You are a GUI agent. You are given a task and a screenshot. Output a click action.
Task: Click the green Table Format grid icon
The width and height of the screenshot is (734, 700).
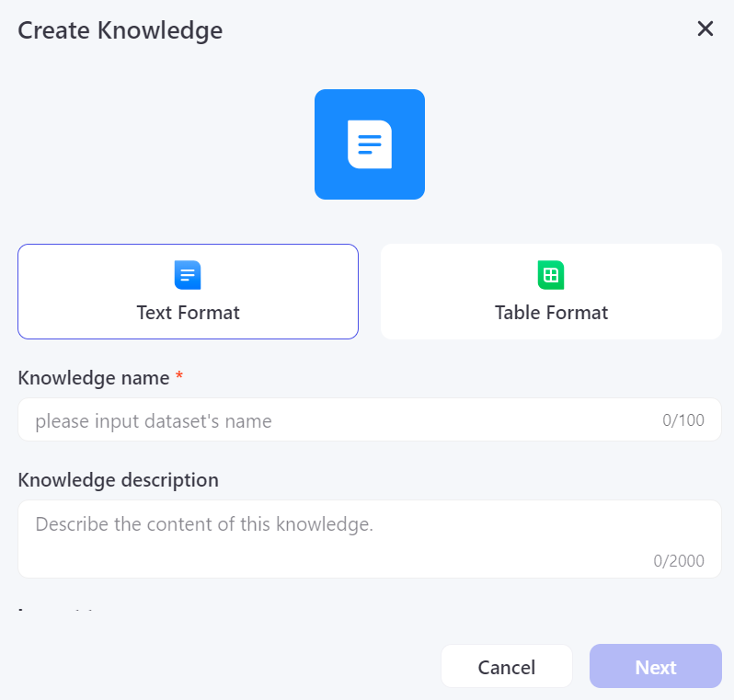(551, 275)
